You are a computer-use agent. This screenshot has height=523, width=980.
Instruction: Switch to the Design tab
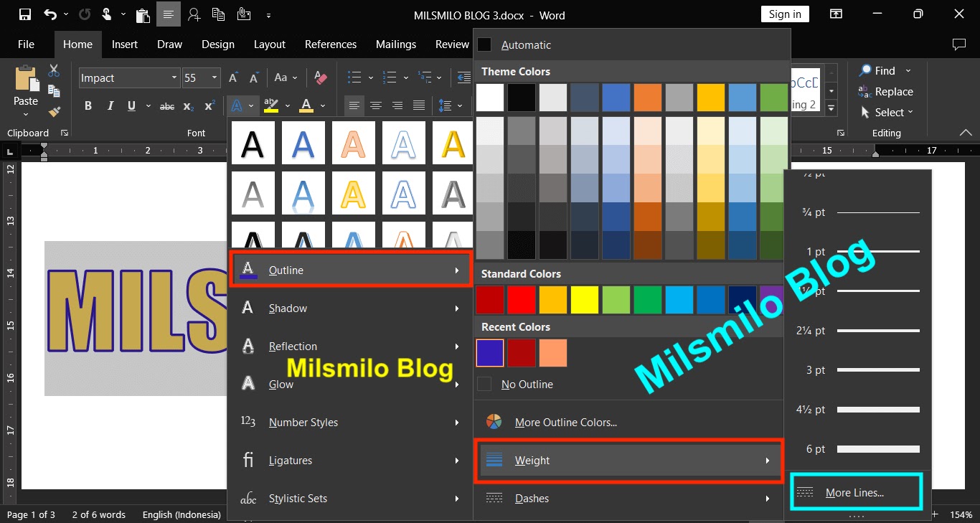[x=218, y=44]
